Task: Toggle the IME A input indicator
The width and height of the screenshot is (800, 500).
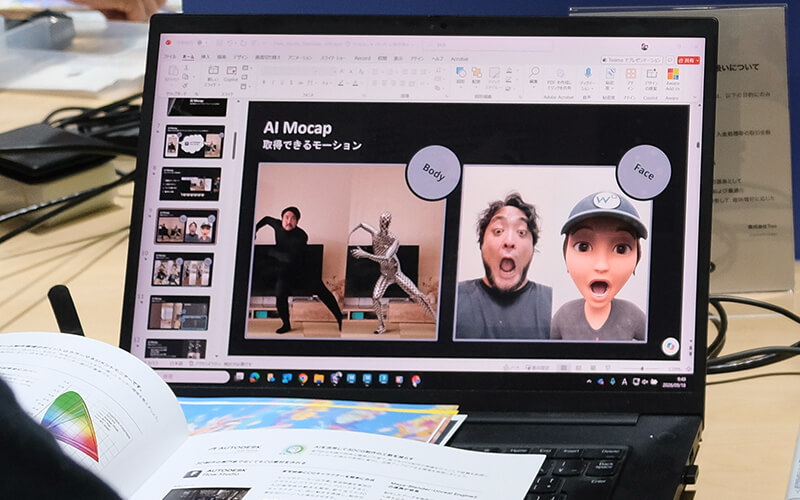Action: pos(624,382)
